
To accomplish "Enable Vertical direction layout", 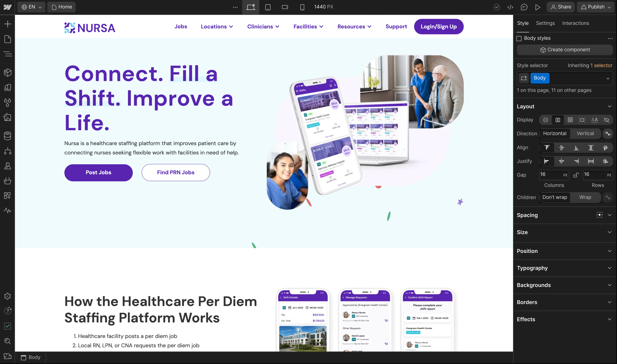I will click(585, 133).
